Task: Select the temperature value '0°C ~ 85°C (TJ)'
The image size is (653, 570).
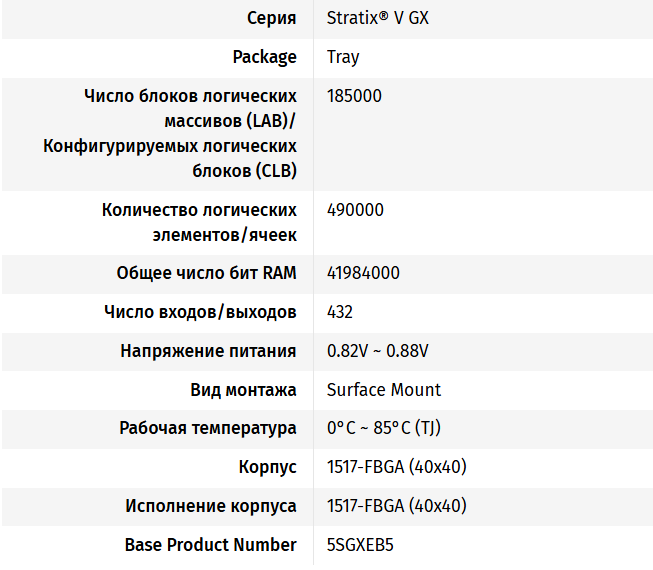Action: pos(384,428)
